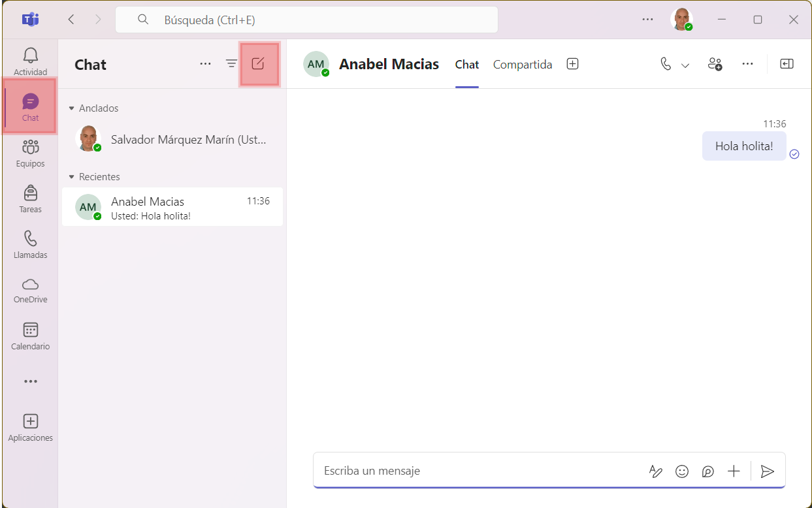
Task: Select pinned chat Salvador Márquez Marín
Action: tap(172, 139)
